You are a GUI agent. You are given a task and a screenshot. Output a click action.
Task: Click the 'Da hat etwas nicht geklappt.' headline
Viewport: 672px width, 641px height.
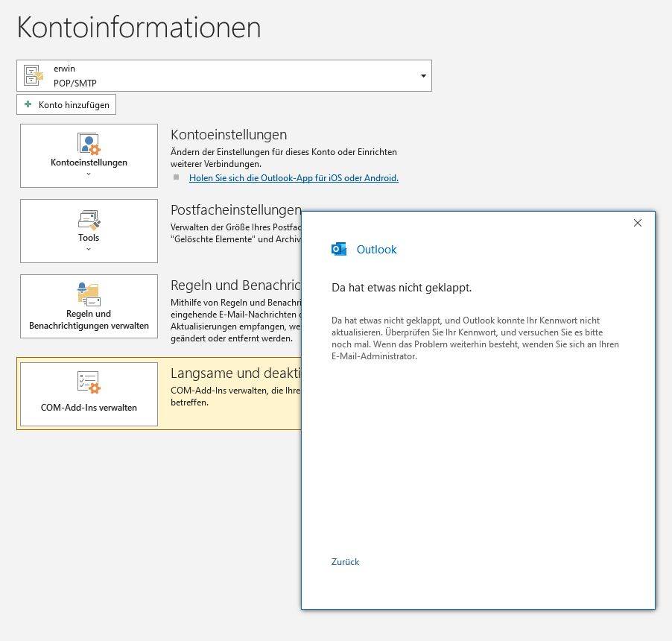[x=402, y=288]
